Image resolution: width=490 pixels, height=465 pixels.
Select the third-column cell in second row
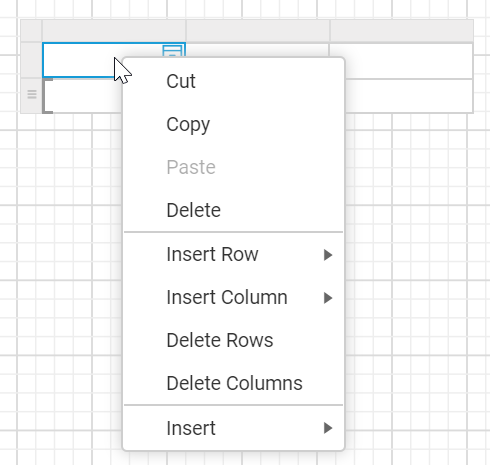pyautogui.click(x=409, y=96)
